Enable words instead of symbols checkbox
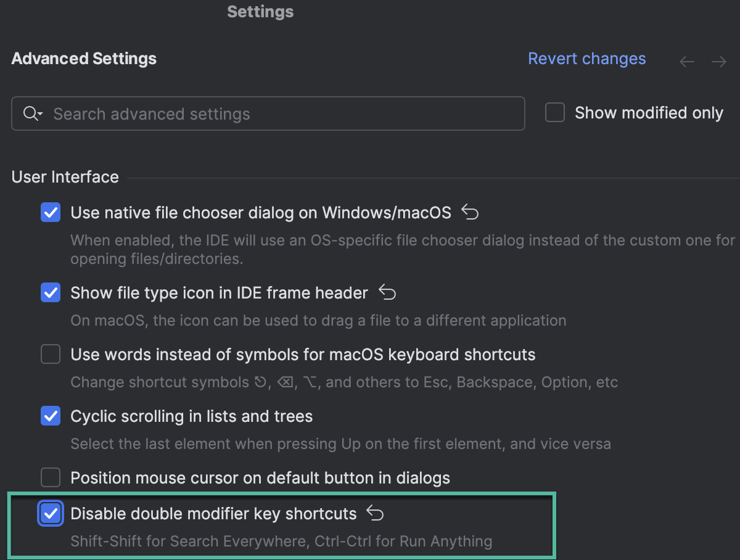The width and height of the screenshot is (740, 560). click(x=51, y=355)
